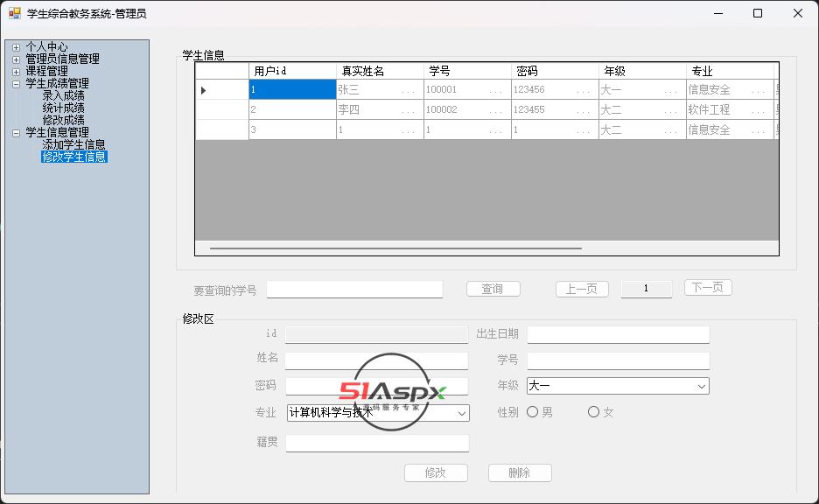Viewport: 819px width, 504px height.
Task: Expand the 管理员信息管理 tree node
Action: [x=16, y=59]
